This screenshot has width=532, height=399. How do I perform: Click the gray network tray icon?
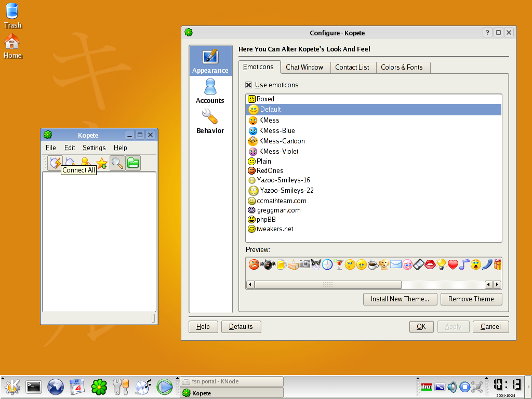(477, 387)
